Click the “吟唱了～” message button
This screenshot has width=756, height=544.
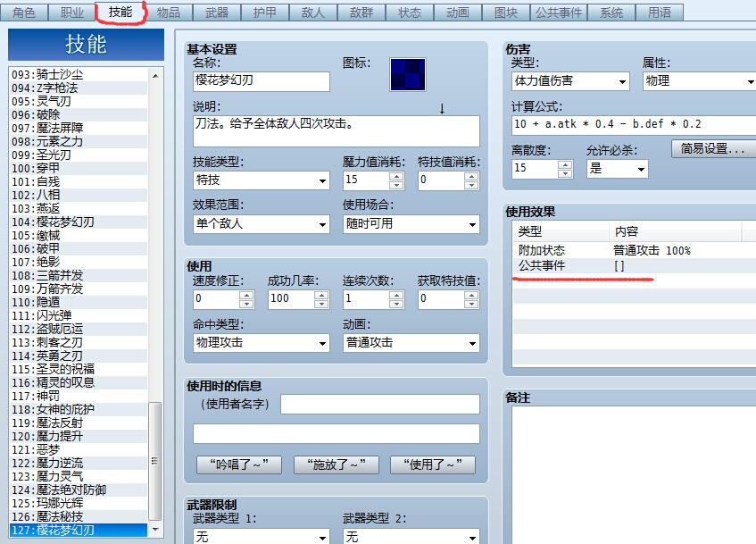[x=239, y=464]
